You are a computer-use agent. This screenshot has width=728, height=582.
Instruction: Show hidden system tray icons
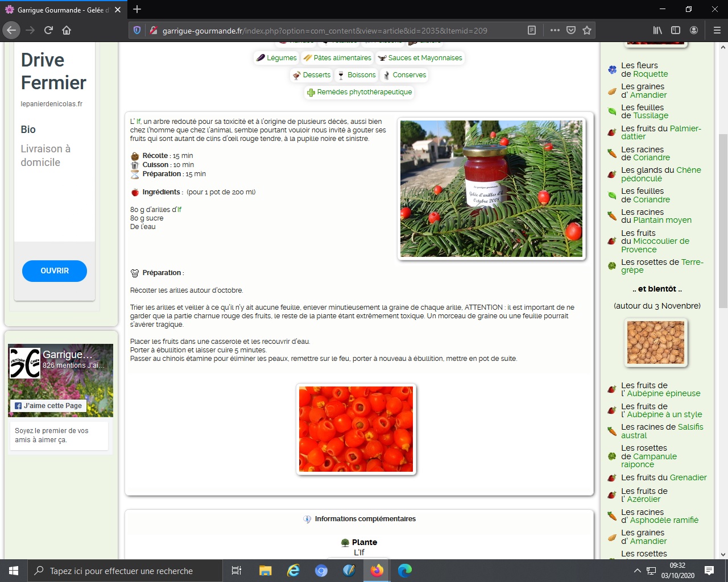637,571
